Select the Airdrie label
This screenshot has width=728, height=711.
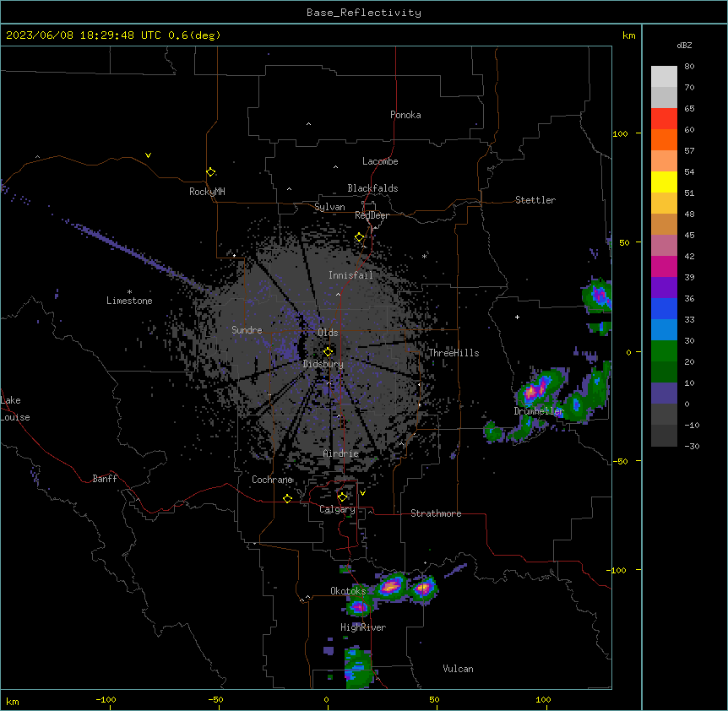tap(341, 453)
